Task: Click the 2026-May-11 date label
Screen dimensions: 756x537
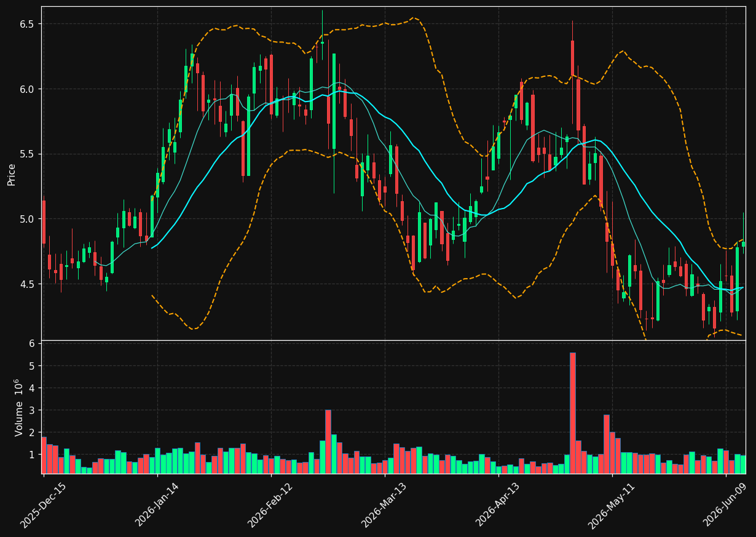Action: 612,505
